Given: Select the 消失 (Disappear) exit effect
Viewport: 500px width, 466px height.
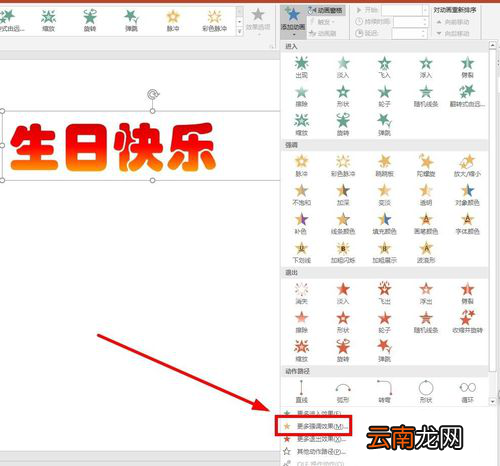Looking at the screenshot, I should pos(301,293).
